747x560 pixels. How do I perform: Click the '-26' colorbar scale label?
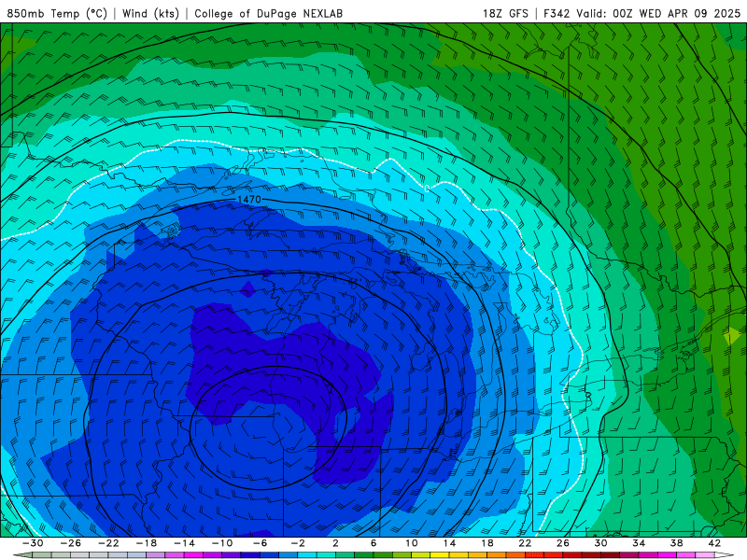71,543
